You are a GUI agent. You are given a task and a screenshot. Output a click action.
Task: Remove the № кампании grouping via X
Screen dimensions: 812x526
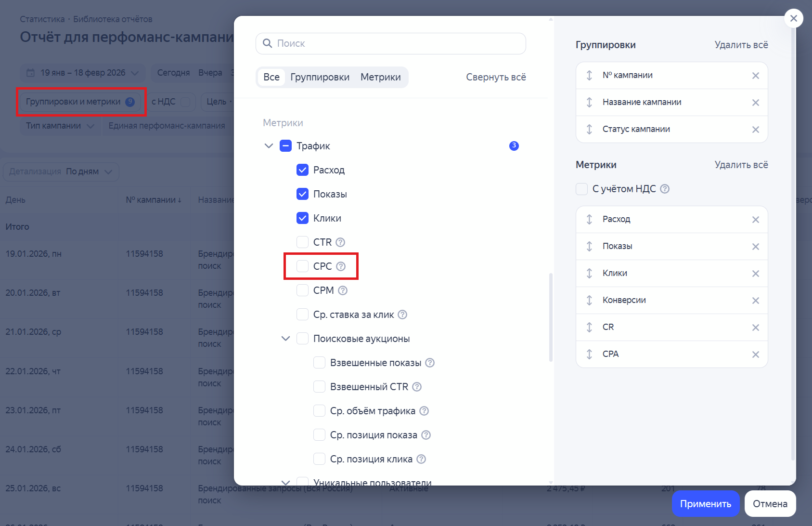(755, 76)
